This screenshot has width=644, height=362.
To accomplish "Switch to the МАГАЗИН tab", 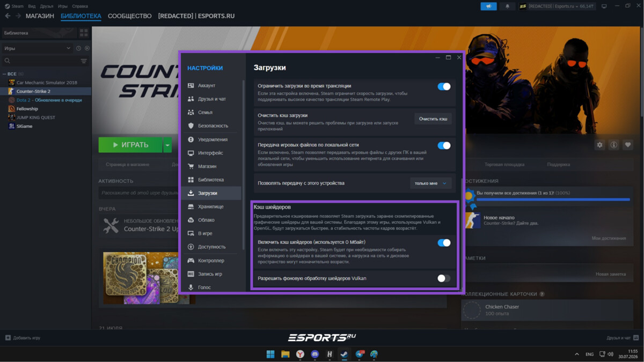I will [x=40, y=16].
